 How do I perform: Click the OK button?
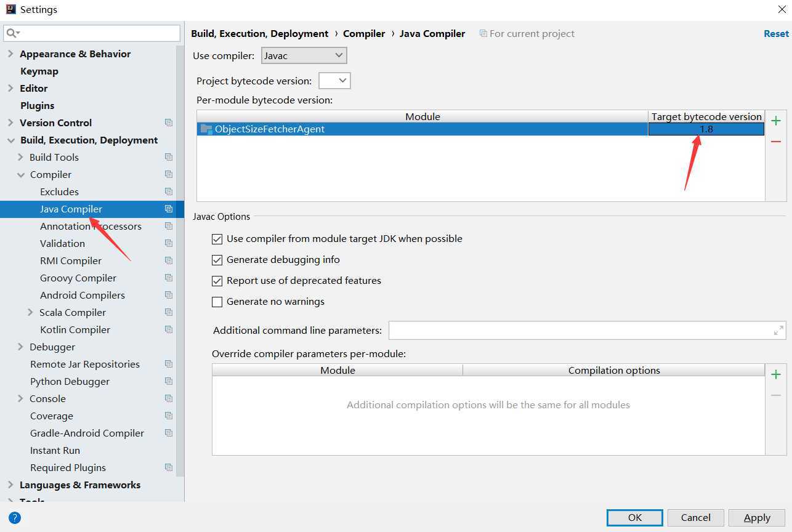coord(635,517)
